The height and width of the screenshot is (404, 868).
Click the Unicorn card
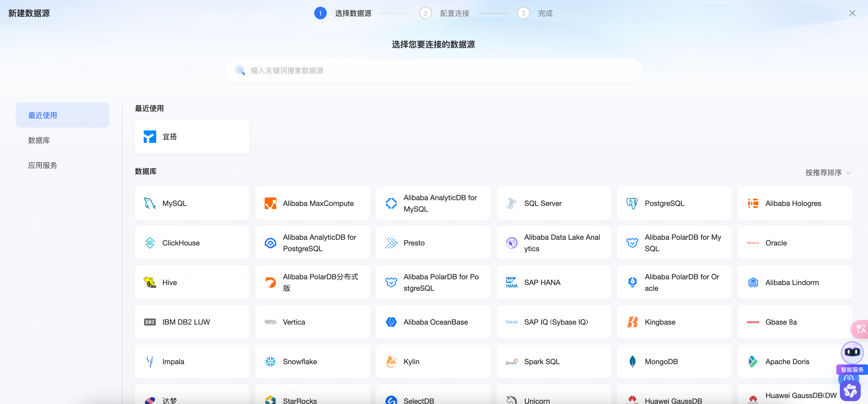(553, 394)
